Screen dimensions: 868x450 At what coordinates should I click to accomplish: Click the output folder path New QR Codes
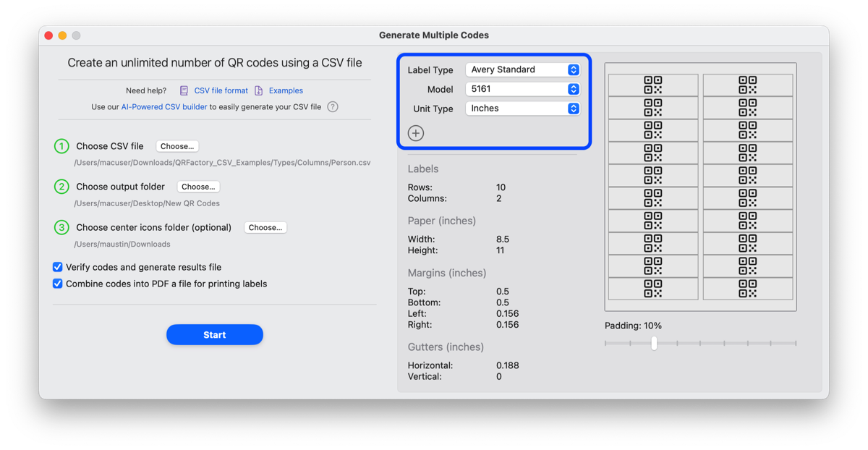[147, 203]
